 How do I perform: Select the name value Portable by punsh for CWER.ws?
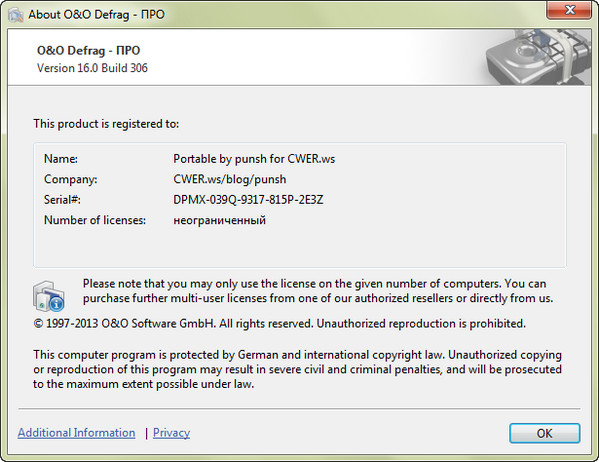pyautogui.click(x=254, y=159)
